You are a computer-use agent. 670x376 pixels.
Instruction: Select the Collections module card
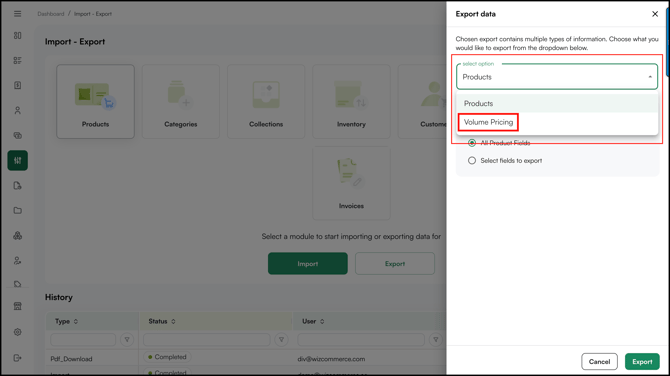pos(266,102)
